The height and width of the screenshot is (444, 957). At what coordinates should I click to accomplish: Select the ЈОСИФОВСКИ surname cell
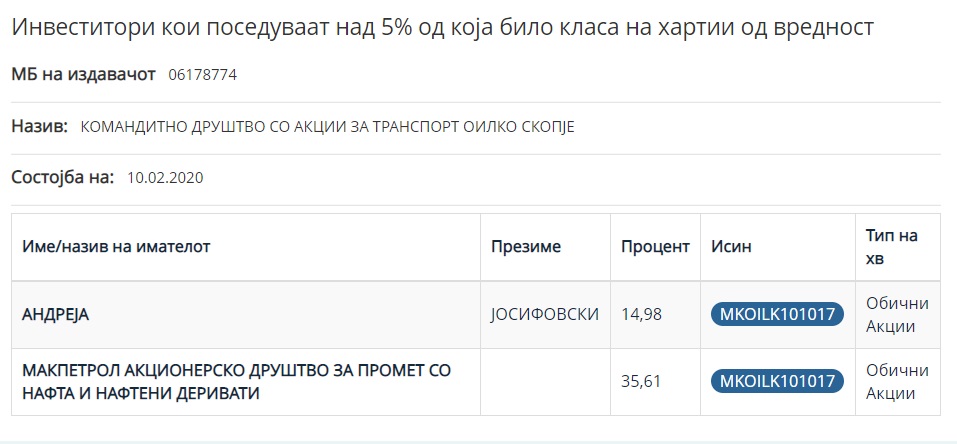pos(544,314)
